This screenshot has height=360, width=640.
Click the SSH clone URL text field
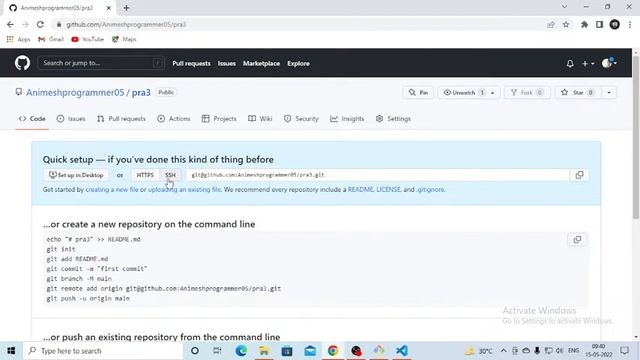click(378, 175)
